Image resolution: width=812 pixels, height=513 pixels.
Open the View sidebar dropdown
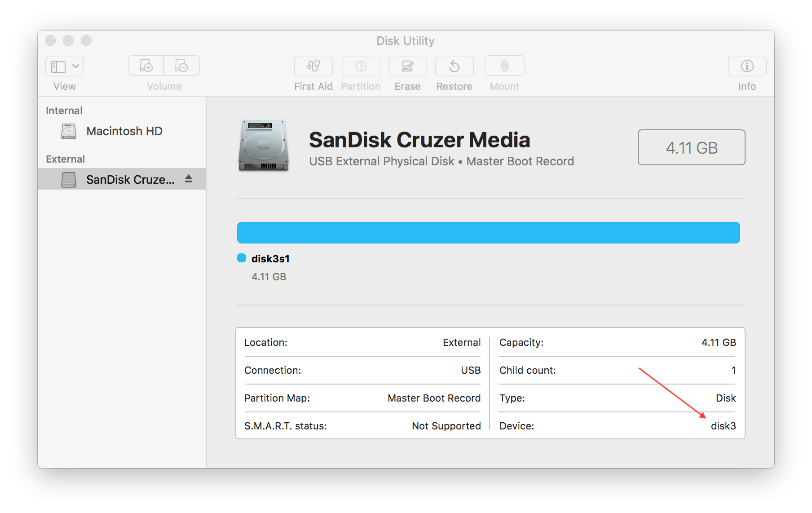pyautogui.click(x=65, y=66)
